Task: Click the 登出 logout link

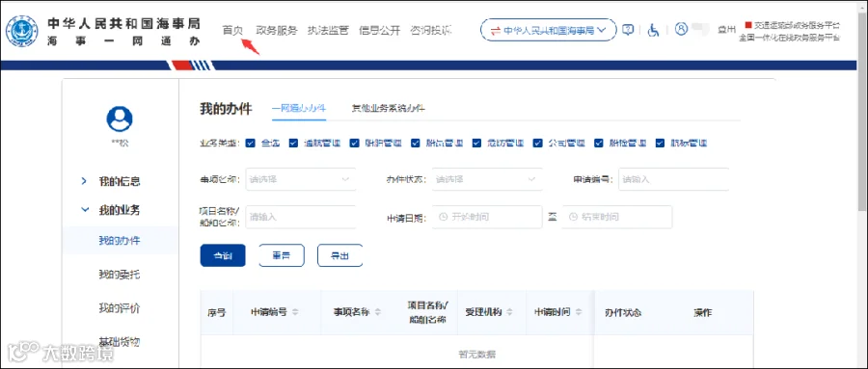Action: 727,30
